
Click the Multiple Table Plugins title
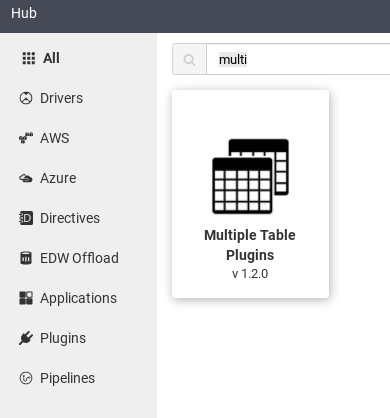250,245
